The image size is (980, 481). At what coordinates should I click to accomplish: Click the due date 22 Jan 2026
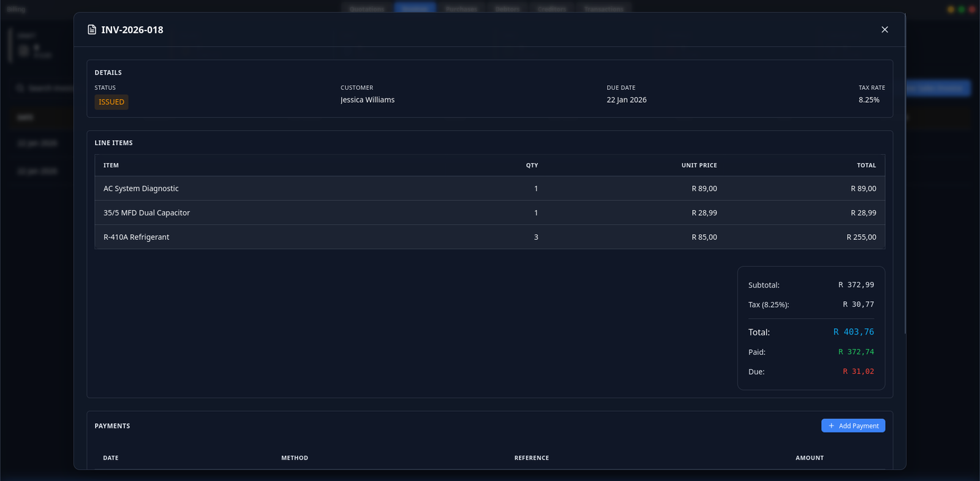click(x=627, y=100)
